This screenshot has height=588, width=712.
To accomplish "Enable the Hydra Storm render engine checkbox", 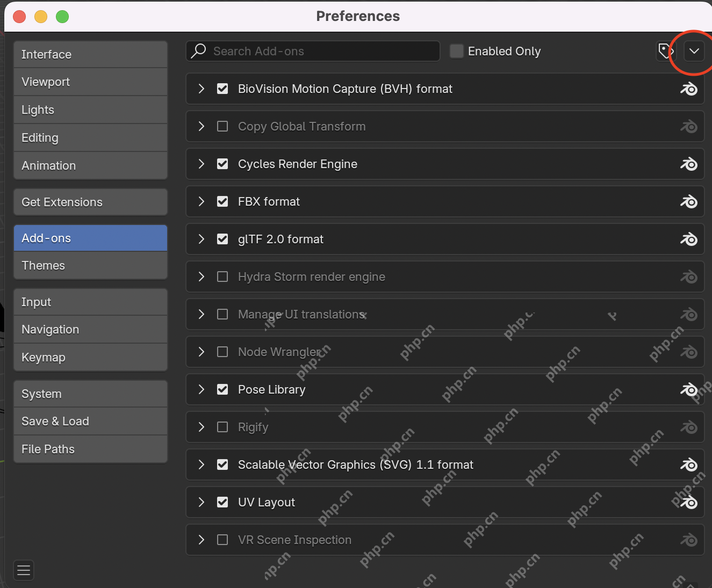I will click(x=222, y=277).
